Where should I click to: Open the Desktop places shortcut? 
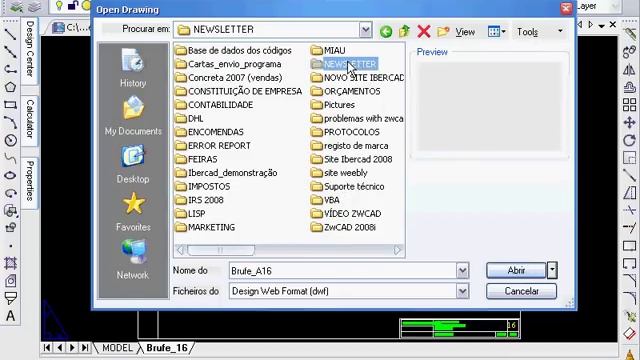tap(133, 164)
